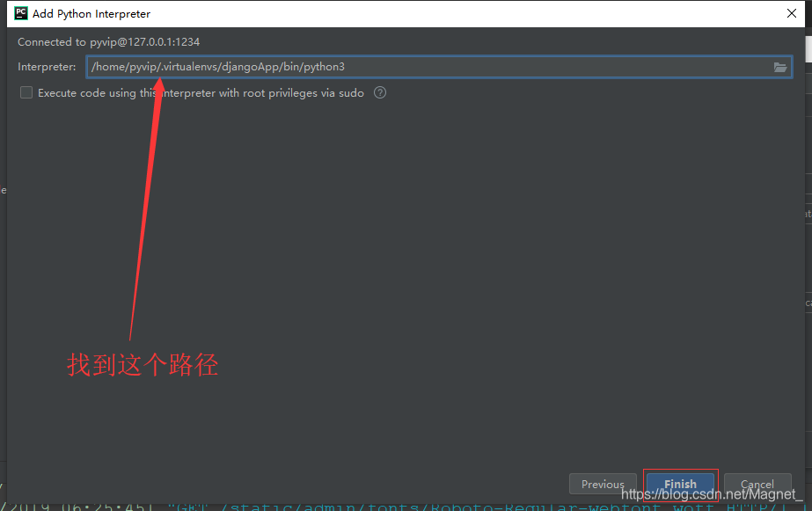Click the sudo help question mark icon
The image size is (812, 511).
click(x=380, y=92)
